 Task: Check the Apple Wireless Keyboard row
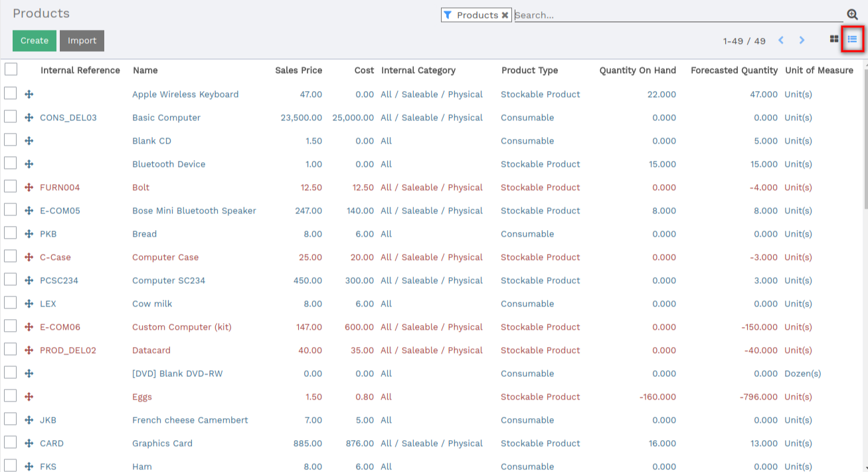(11, 93)
